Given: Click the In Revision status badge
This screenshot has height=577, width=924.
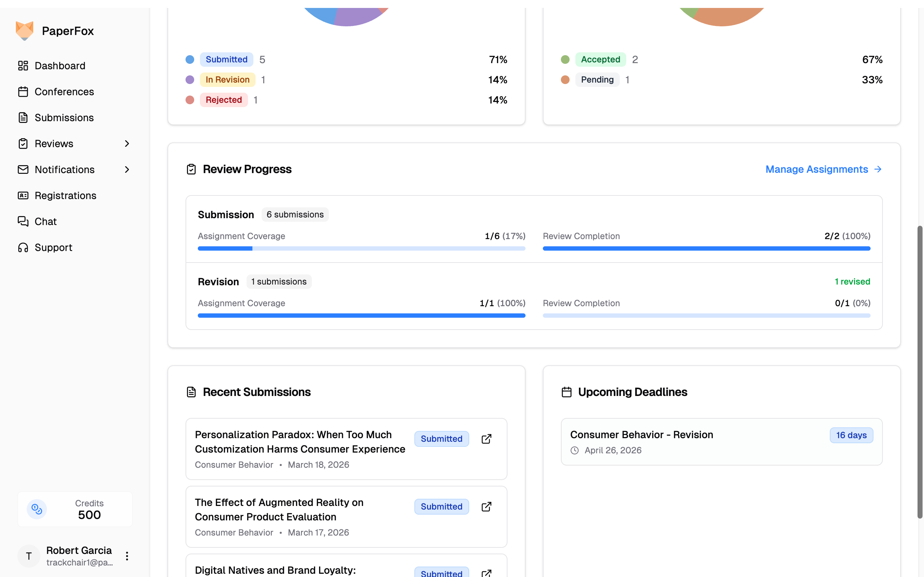Looking at the screenshot, I should (x=227, y=80).
